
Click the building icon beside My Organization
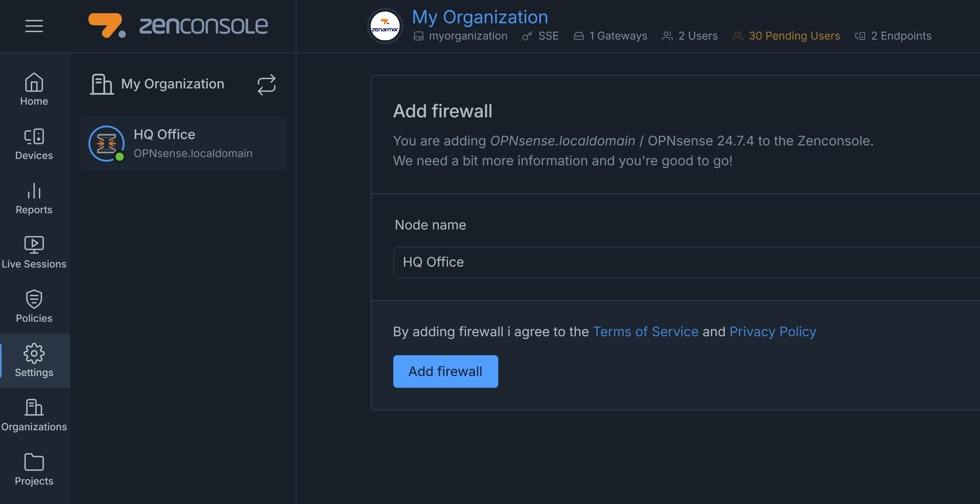[x=102, y=84]
